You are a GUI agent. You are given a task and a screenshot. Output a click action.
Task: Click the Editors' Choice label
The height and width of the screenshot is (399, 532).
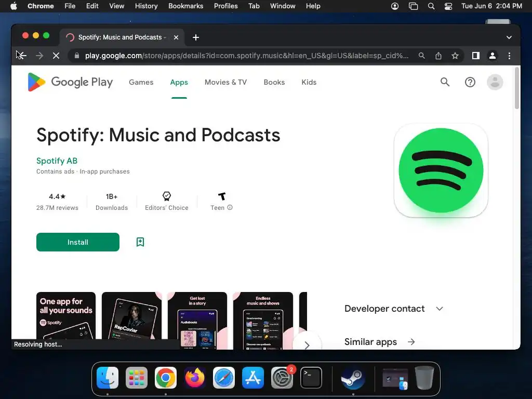point(167,208)
